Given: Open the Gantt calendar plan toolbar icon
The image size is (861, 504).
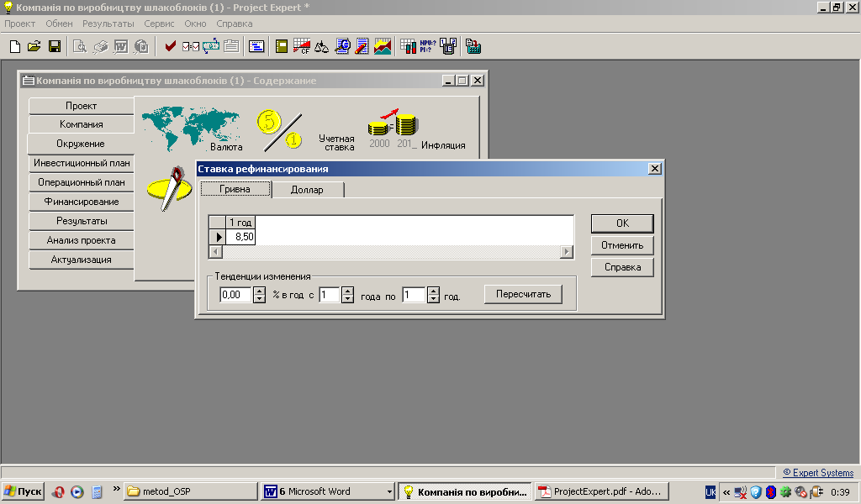Looking at the screenshot, I should [256, 46].
